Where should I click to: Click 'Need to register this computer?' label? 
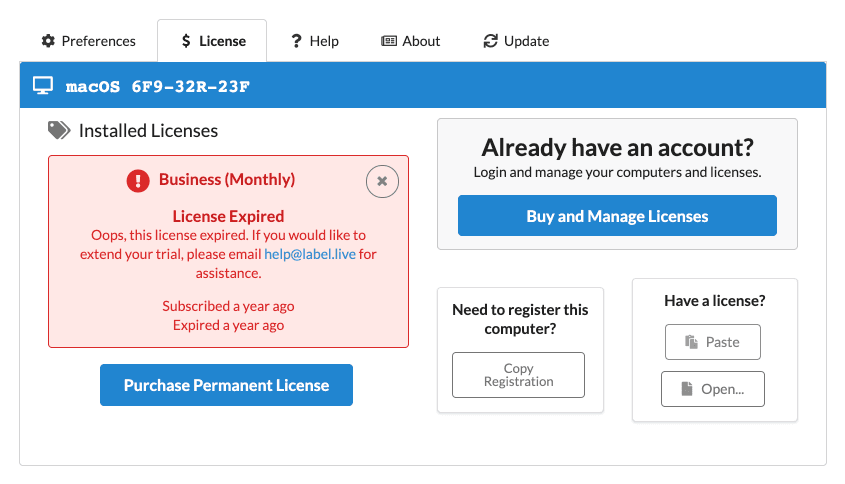pyautogui.click(x=520, y=319)
